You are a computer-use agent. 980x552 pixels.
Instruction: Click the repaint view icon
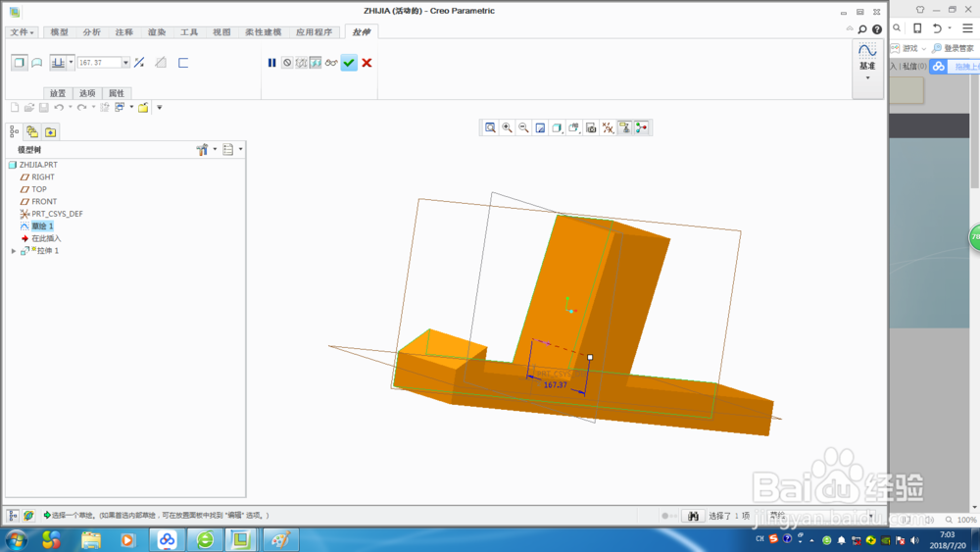(x=540, y=127)
